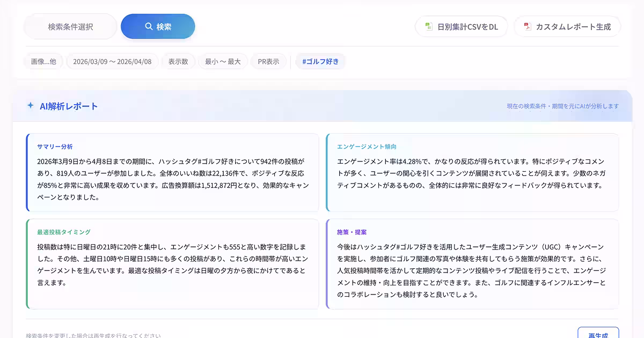Click the AI sparkle icon beside AI解析レポート
The image size is (644, 338).
(30, 105)
